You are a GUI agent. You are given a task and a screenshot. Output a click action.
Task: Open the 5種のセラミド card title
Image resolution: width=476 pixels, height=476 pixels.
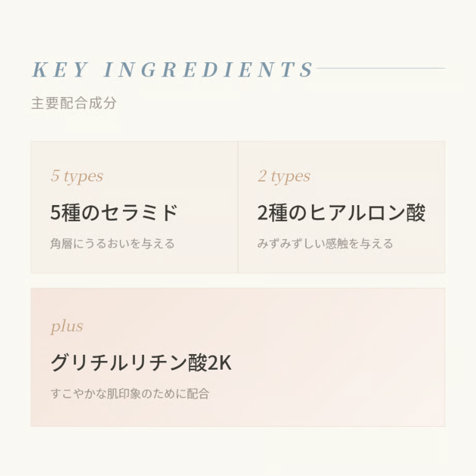114,213
